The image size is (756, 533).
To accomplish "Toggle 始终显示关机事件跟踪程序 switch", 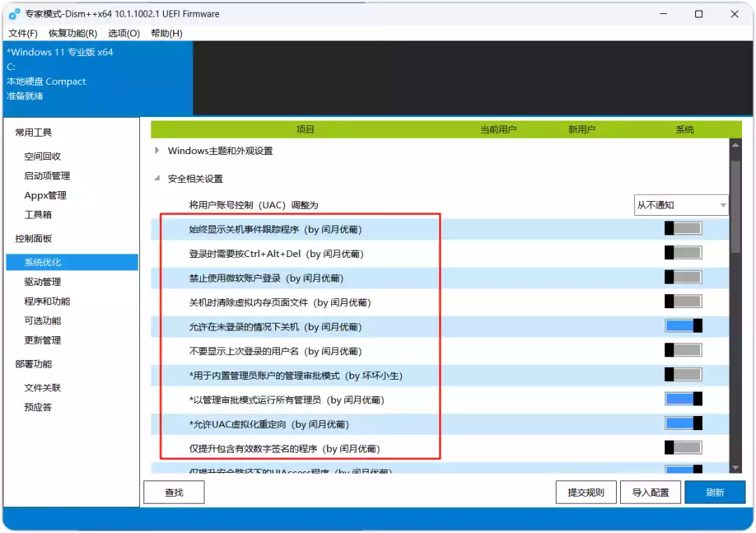I will (x=683, y=228).
